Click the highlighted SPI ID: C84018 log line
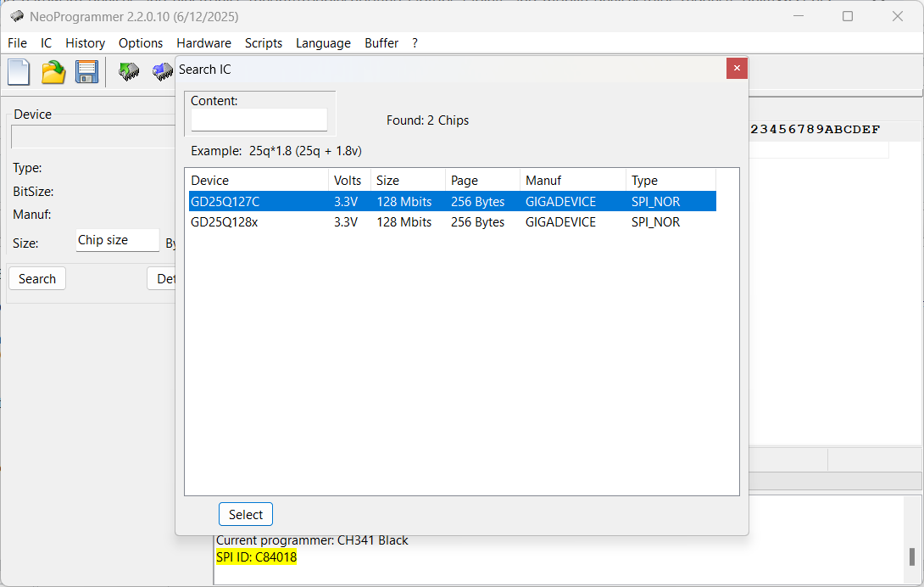 [256, 557]
